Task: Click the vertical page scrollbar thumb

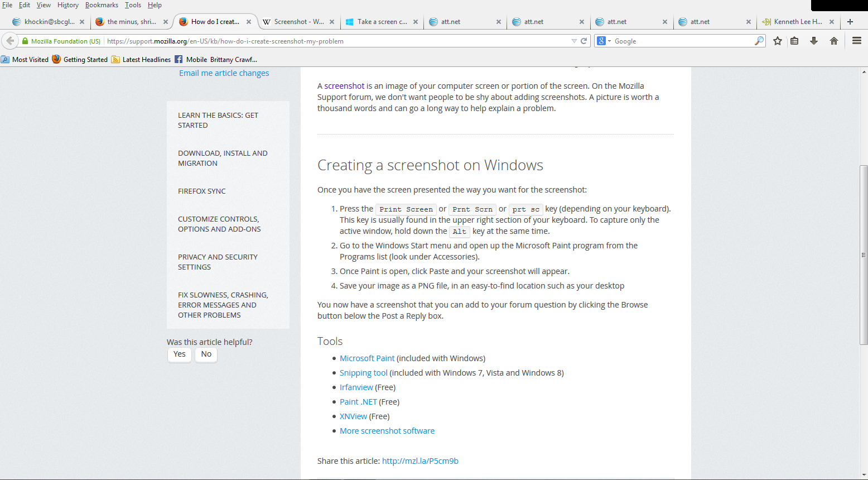Action: pos(864,255)
